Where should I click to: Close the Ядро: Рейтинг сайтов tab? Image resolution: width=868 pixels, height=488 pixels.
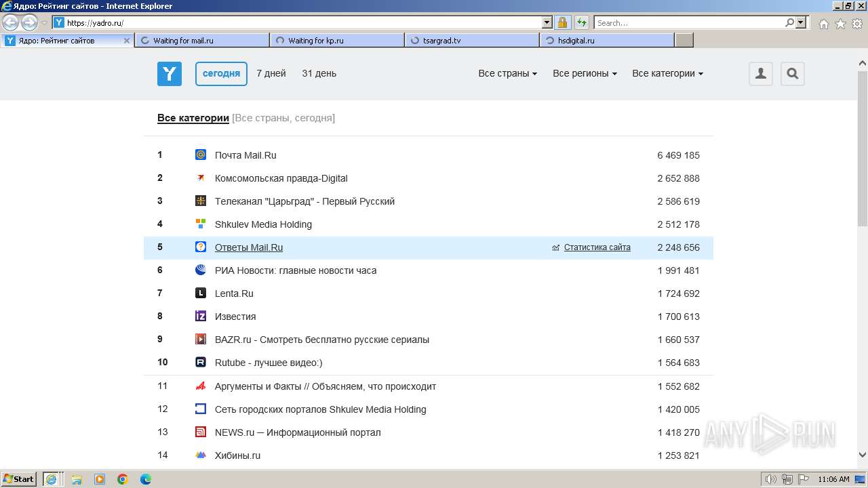point(127,41)
